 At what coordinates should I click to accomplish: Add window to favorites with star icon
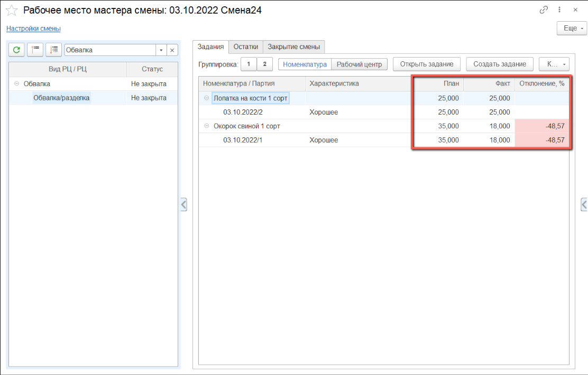pyautogui.click(x=12, y=11)
